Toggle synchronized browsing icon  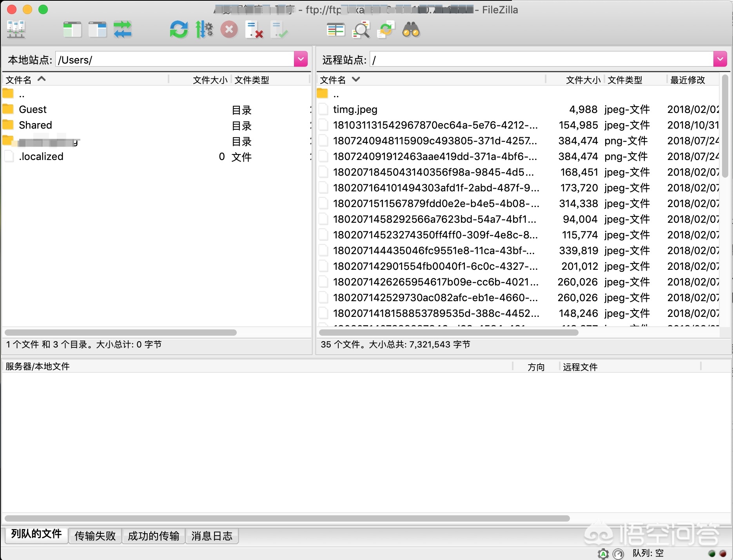click(x=386, y=30)
